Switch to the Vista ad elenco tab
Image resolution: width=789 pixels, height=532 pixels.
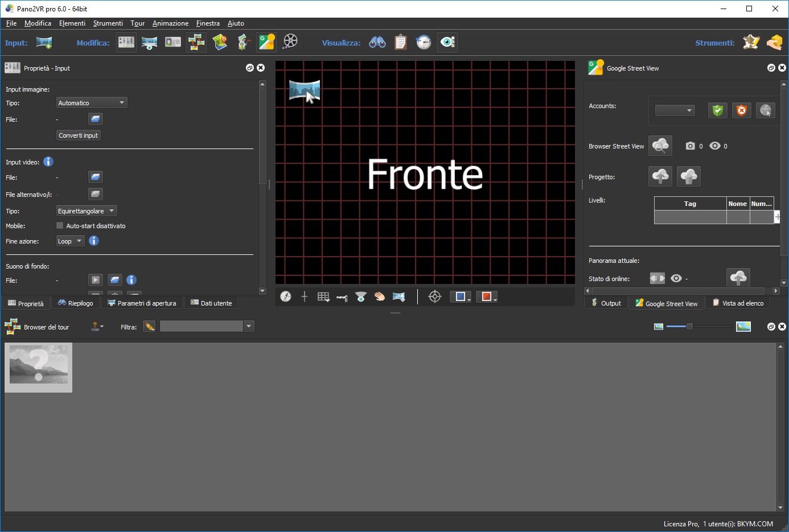pos(738,303)
